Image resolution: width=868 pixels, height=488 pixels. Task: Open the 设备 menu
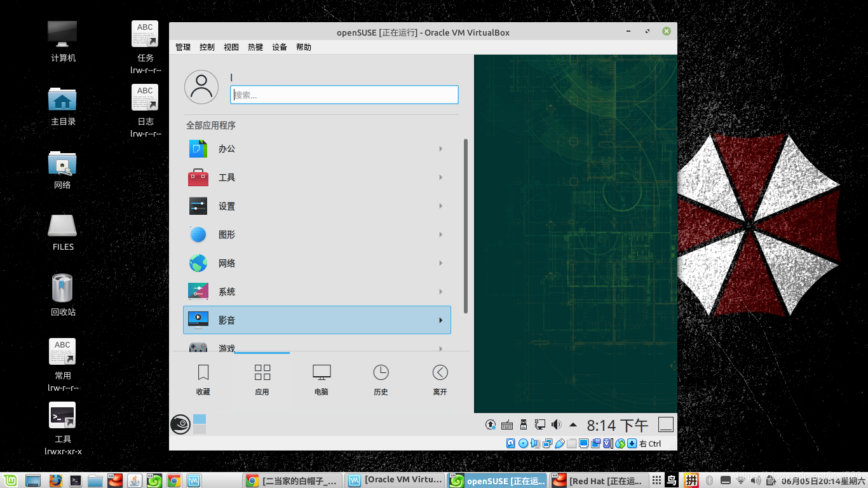coord(280,47)
